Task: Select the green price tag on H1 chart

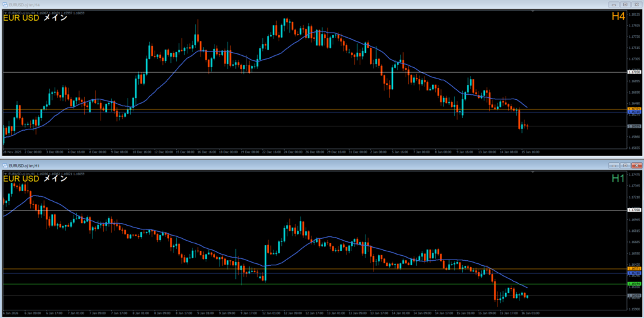Action: (634, 284)
